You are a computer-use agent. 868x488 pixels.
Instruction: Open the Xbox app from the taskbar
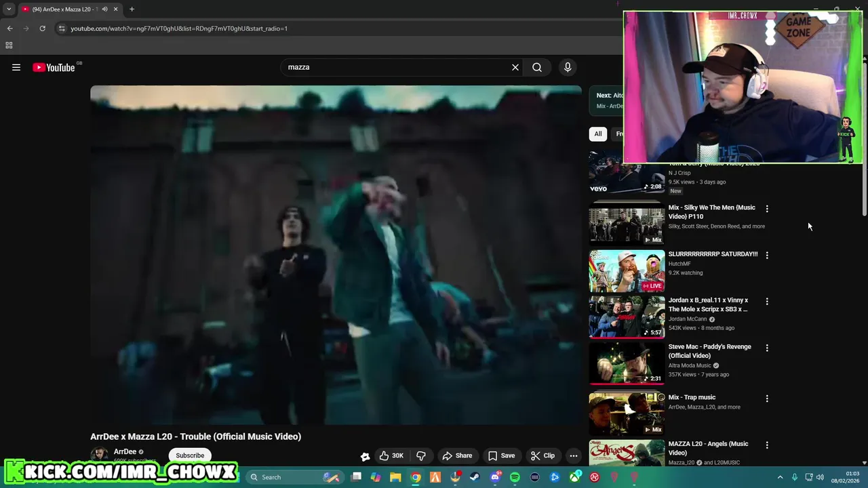click(x=575, y=477)
